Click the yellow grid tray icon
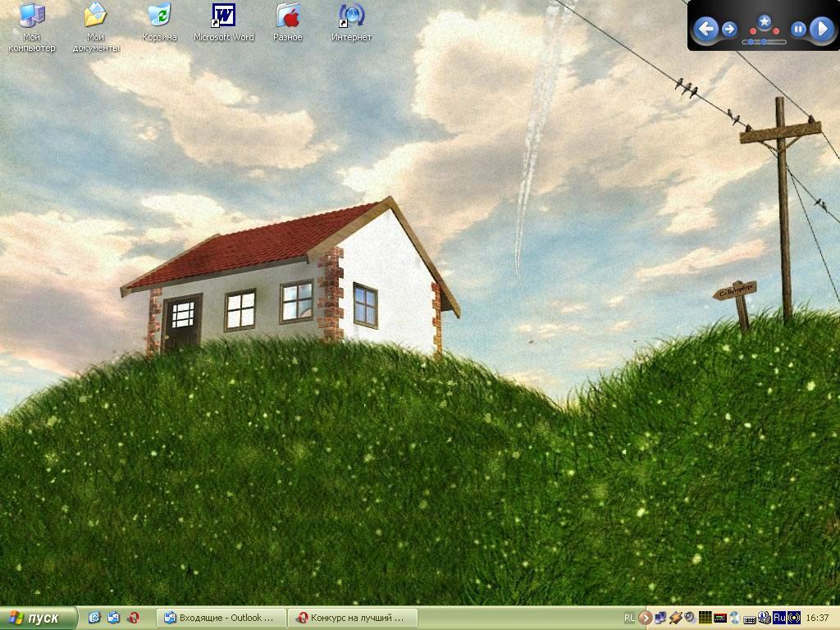 tap(705, 618)
